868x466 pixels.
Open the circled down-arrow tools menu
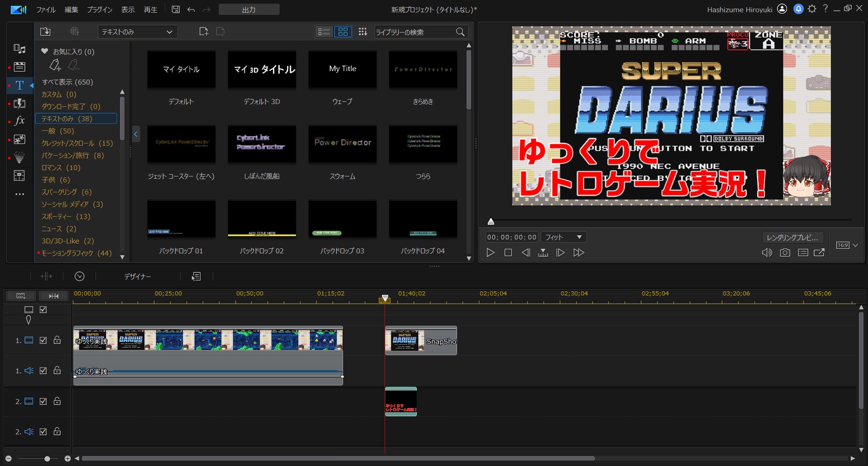pyautogui.click(x=80, y=276)
